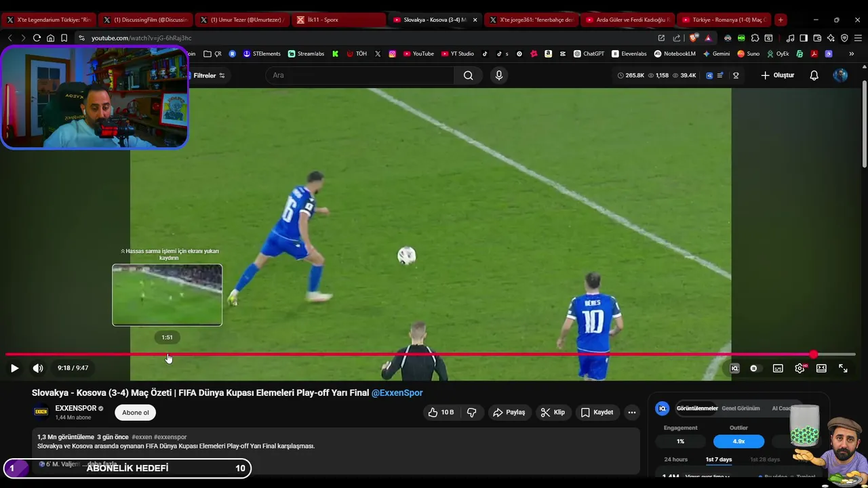The image size is (868, 488).
Task: Toggle subtitles in the player controls
Action: click(778, 368)
